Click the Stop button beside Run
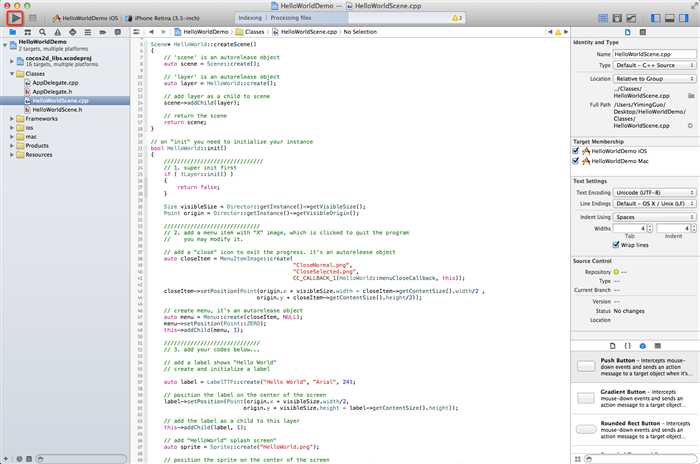 (33, 18)
